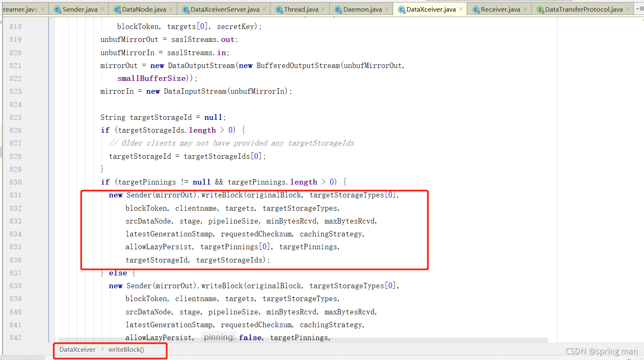Click the else keyword on line 837
Image resolution: width=644 pixels, height=360 pixels.
(118, 273)
